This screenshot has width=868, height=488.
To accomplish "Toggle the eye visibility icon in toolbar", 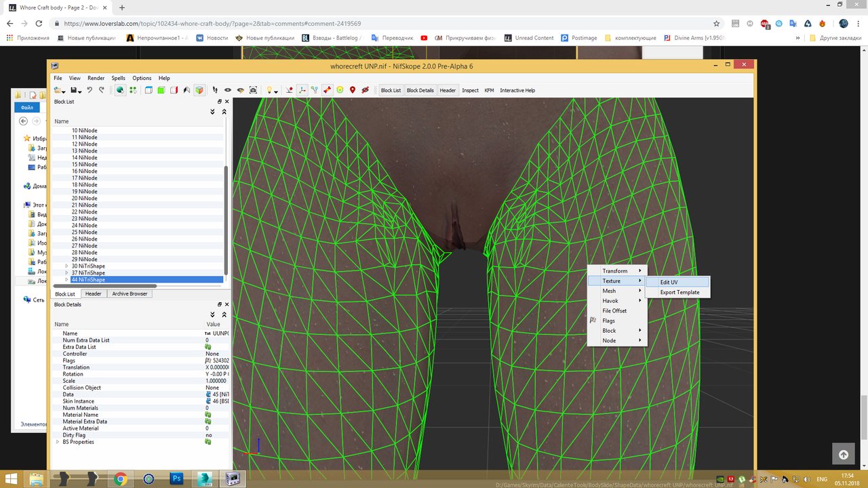I will 228,90.
